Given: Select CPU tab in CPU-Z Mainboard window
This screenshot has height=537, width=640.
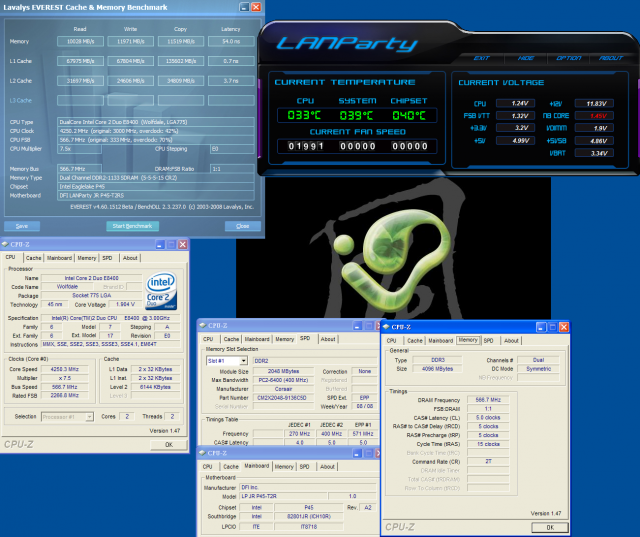Looking at the screenshot, I should coord(208,466).
